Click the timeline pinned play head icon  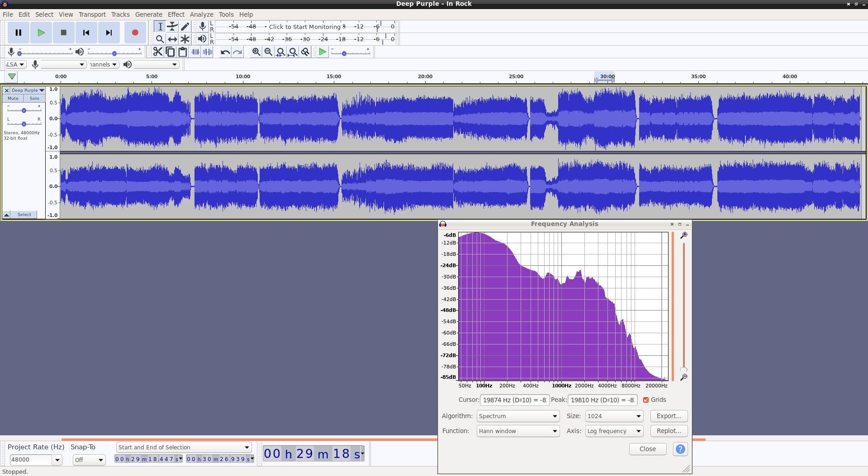[12, 77]
